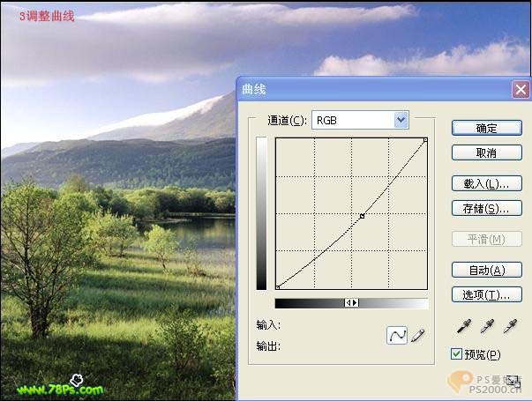The height and width of the screenshot is (401, 532).
Task: Select the pencil draw-curve tool
Action: click(418, 335)
